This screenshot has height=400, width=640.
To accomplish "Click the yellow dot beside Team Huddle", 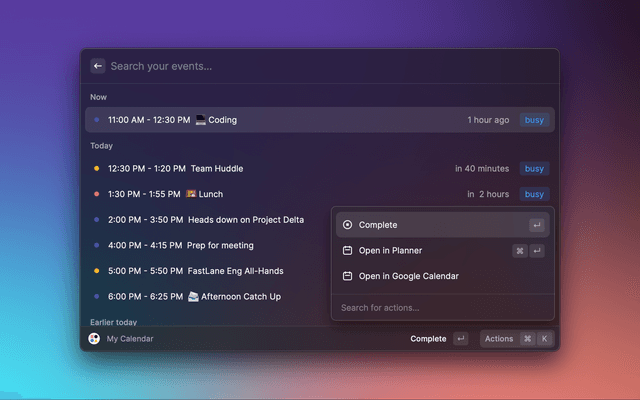I will coord(96,169).
